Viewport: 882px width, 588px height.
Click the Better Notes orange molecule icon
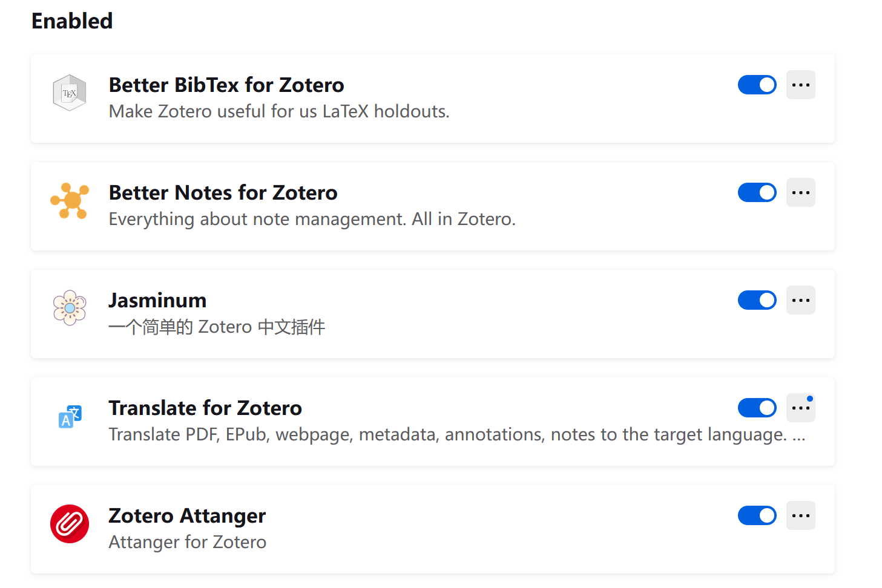[x=69, y=200]
